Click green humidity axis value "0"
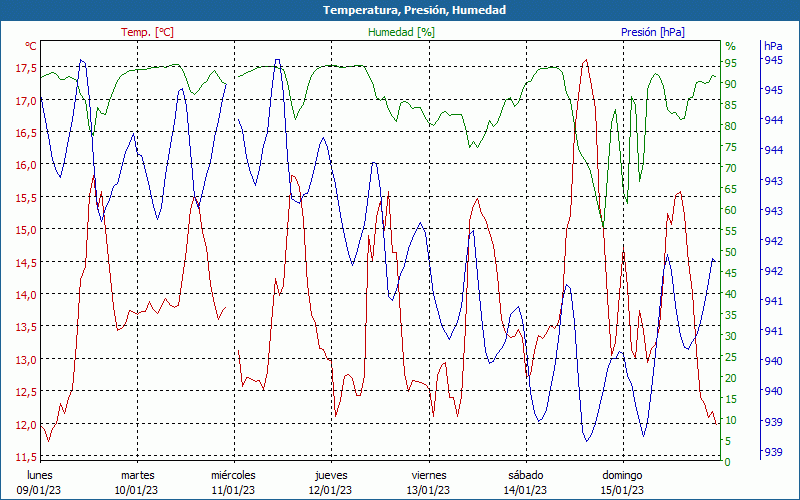800x500 pixels. click(728, 462)
